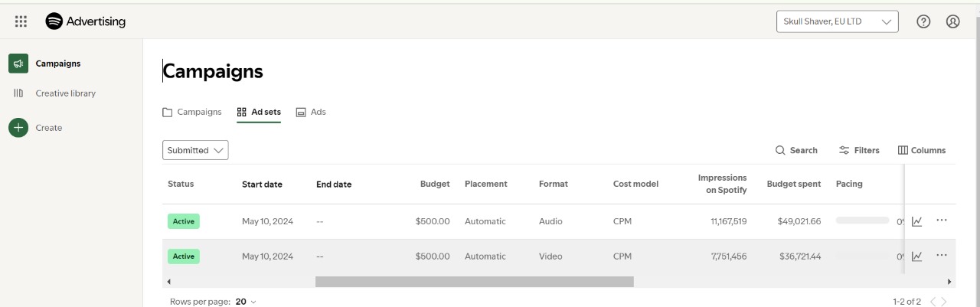Sort by the Start date column header
The width and height of the screenshot is (980, 307).
262,185
